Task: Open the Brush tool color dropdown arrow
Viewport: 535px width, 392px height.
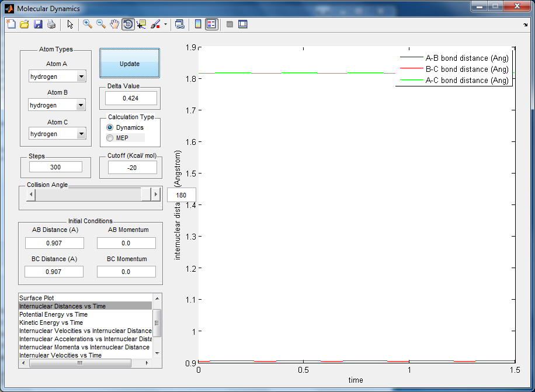Action: click(x=165, y=24)
